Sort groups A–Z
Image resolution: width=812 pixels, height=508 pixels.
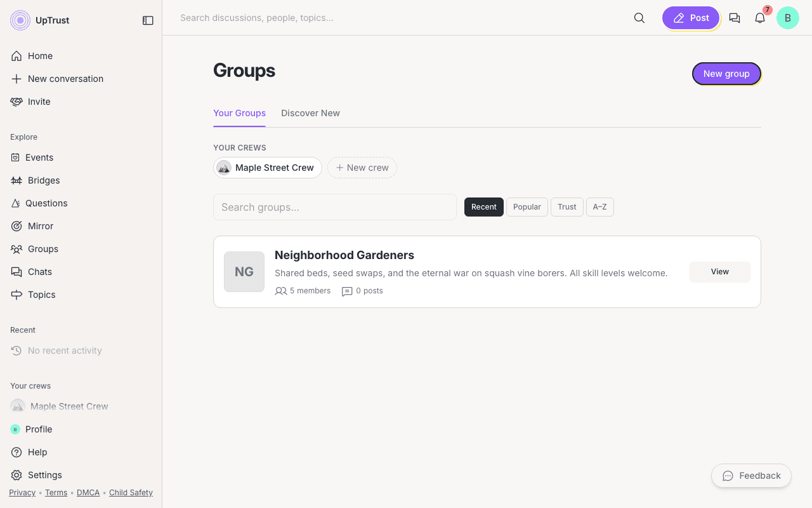coord(600,207)
